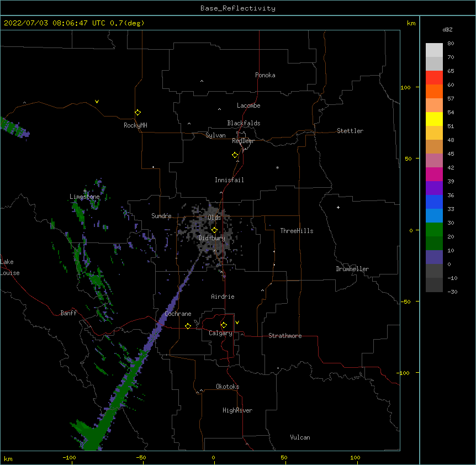476x465 pixels.
Task: Pick the dark green 10–20 dBZ legend swatch
Action: click(x=434, y=244)
